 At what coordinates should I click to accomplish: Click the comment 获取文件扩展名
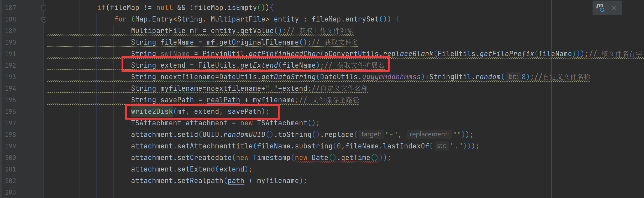(360, 65)
